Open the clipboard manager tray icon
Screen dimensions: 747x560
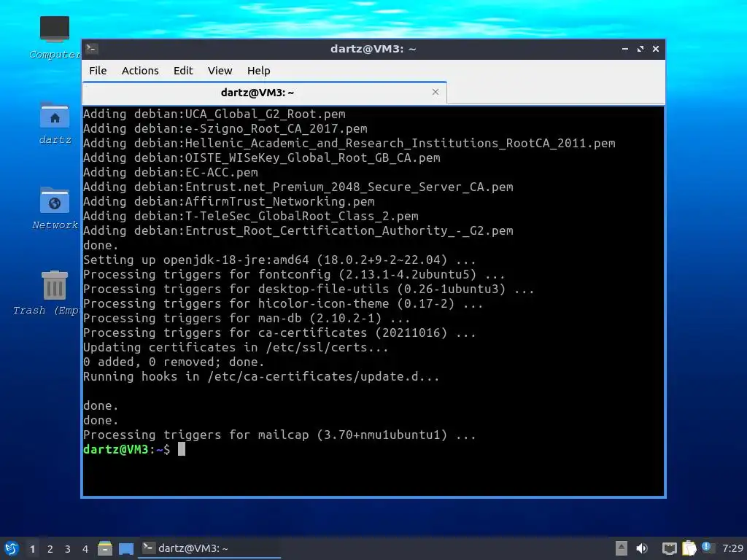tap(689, 548)
